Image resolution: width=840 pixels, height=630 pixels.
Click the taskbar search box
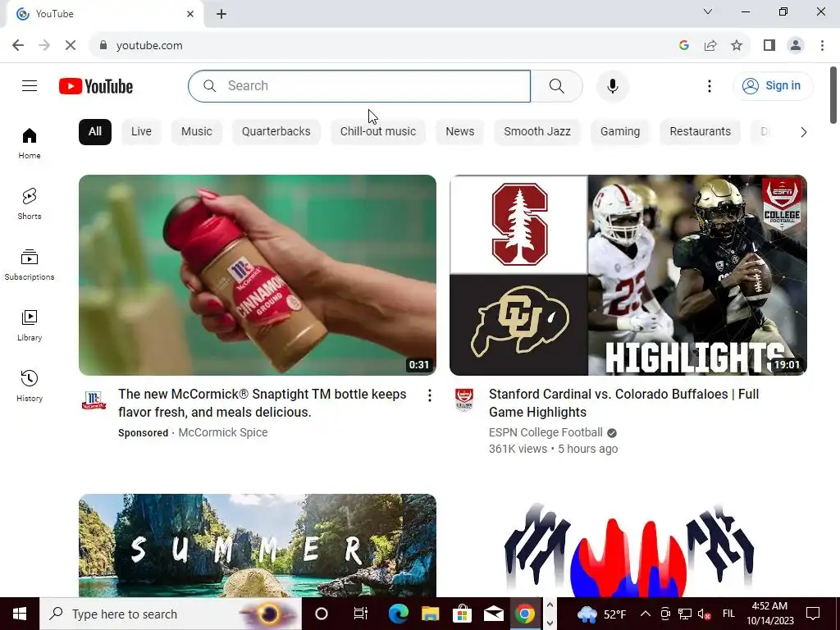tap(171, 614)
